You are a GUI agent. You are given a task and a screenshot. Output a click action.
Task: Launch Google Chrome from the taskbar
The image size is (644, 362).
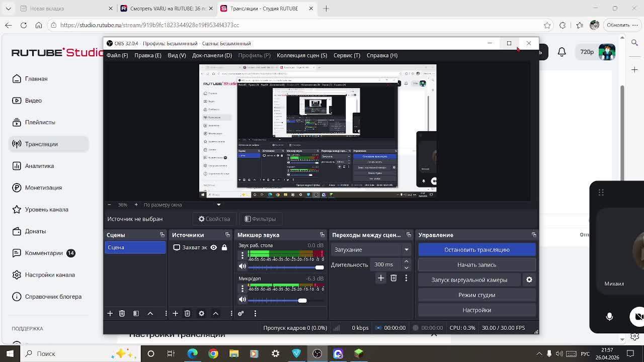(213, 353)
